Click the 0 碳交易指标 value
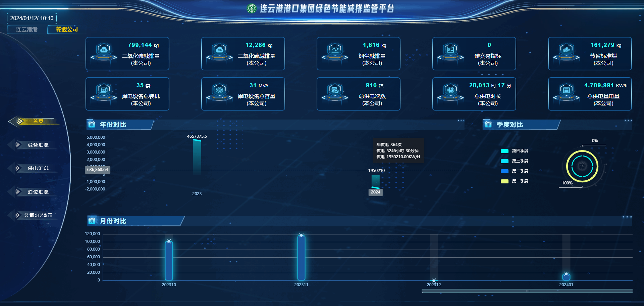This screenshot has width=644, height=306. pyautogui.click(x=489, y=45)
